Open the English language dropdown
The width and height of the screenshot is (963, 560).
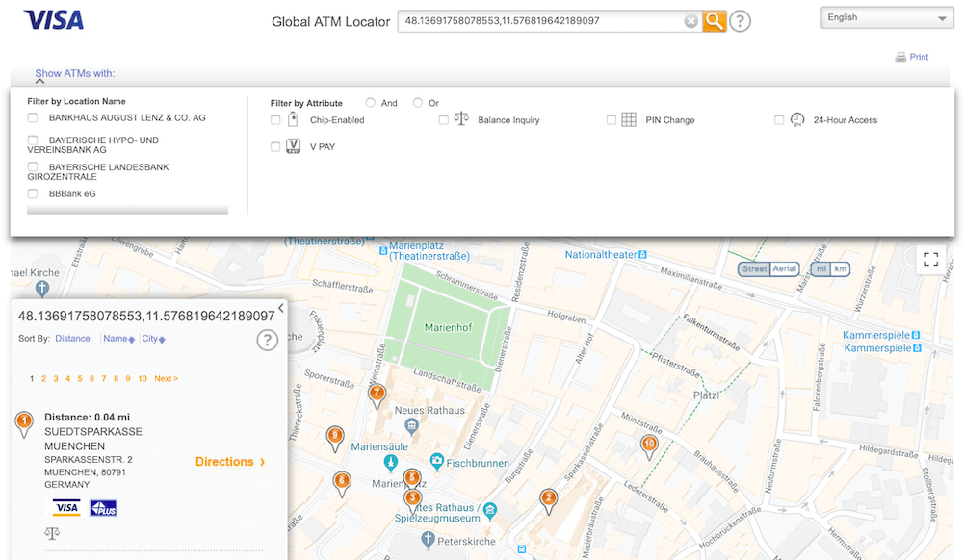click(x=888, y=17)
